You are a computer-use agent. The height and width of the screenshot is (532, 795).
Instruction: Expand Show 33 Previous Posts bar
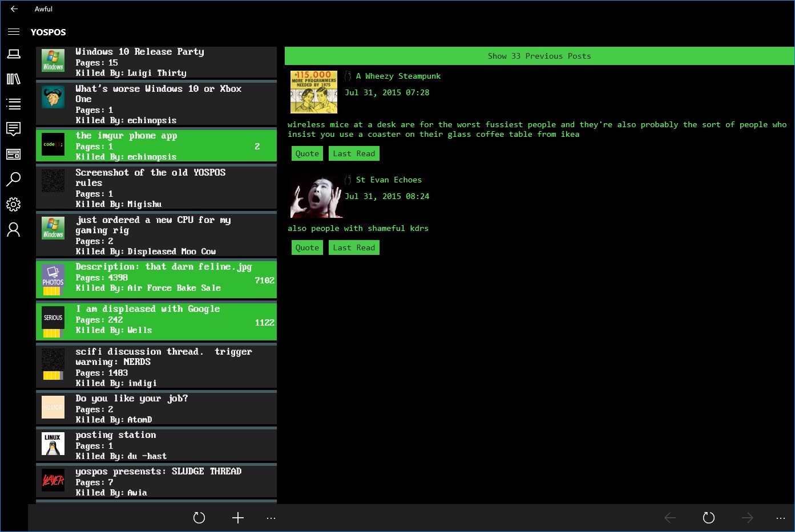[x=539, y=56]
